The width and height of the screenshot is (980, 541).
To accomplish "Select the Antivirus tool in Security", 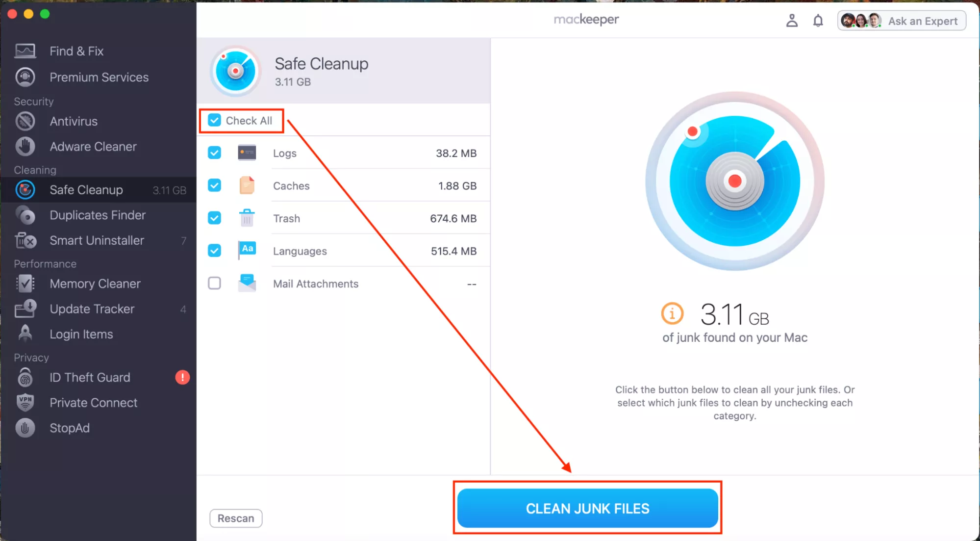I will click(73, 121).
